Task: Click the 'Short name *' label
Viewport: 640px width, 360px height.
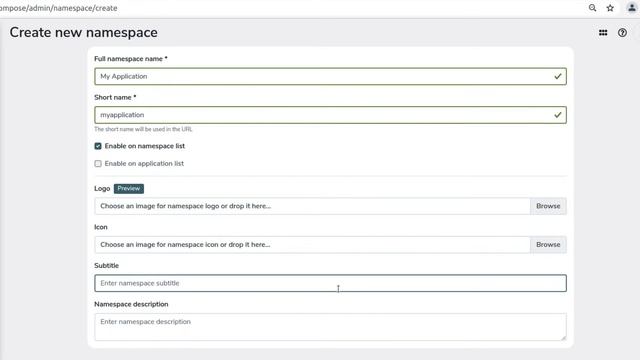Action: [115, 98]
